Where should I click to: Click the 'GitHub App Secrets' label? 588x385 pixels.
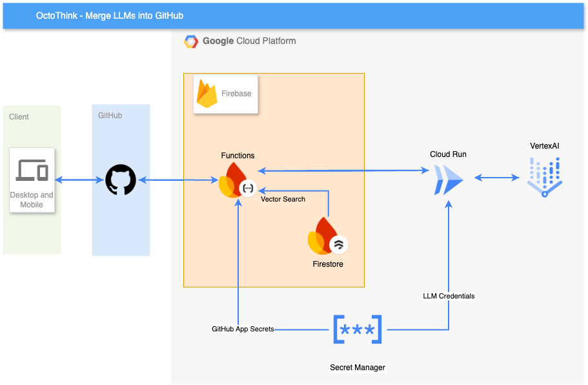coord(243,329)
